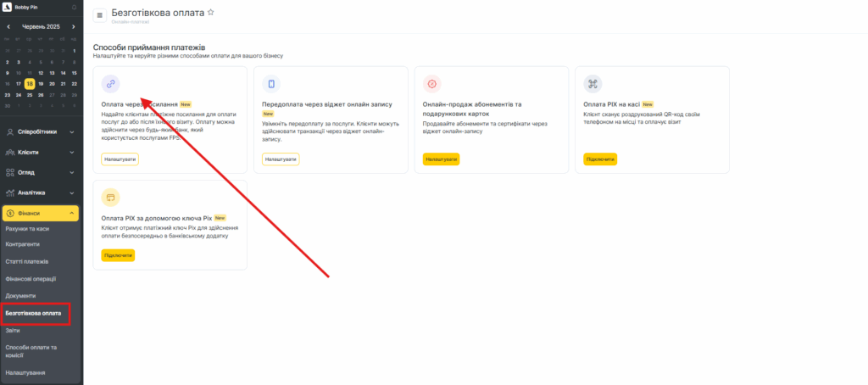868x385 pixels.
Task: Open the Аналітика sidebar section
Action: pos(41,192)
